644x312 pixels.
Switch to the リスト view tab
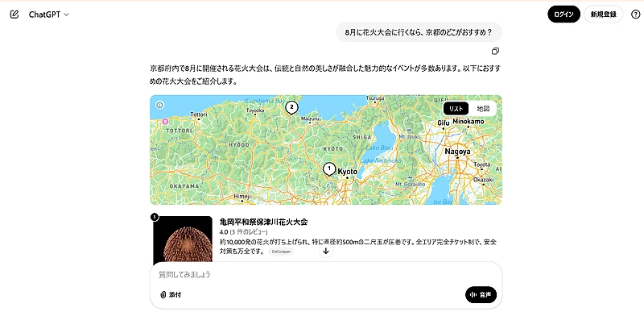click(x=456, y=109)
